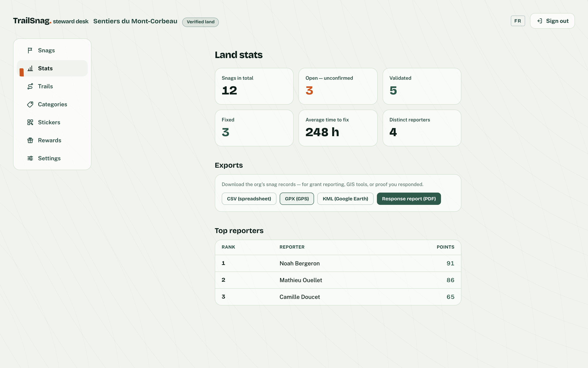Click the POINTS column header

(x=445, y=247)
